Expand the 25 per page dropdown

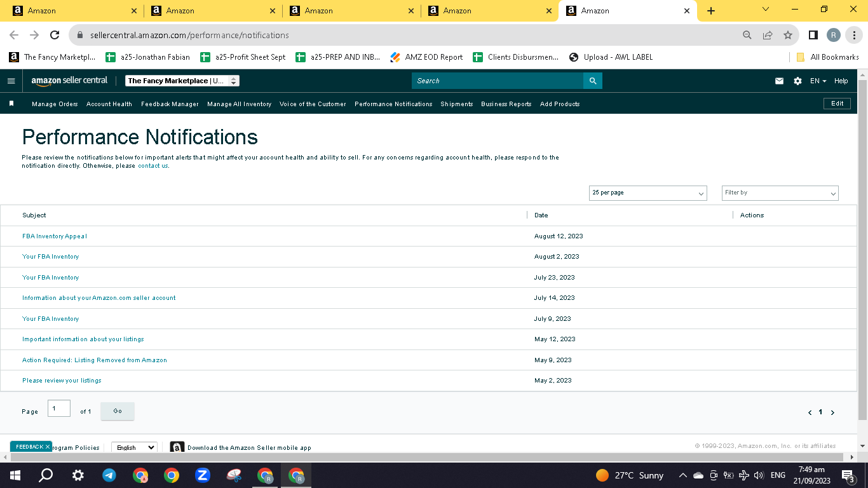[648, 193]
